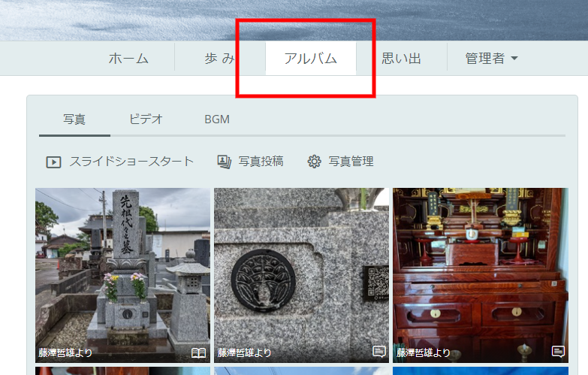Click the gear icon for photo management
This screenshot has width=588, height=375.
pos(314,162)
